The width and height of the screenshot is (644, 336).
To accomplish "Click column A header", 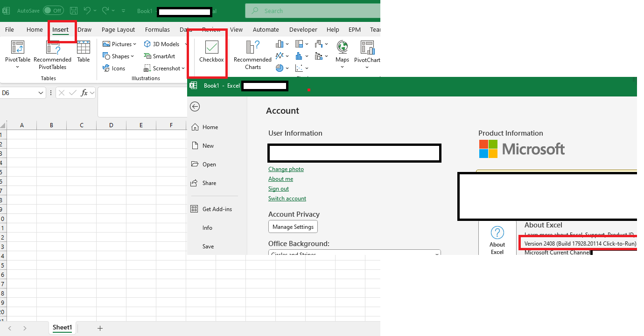I will [22, 125].
